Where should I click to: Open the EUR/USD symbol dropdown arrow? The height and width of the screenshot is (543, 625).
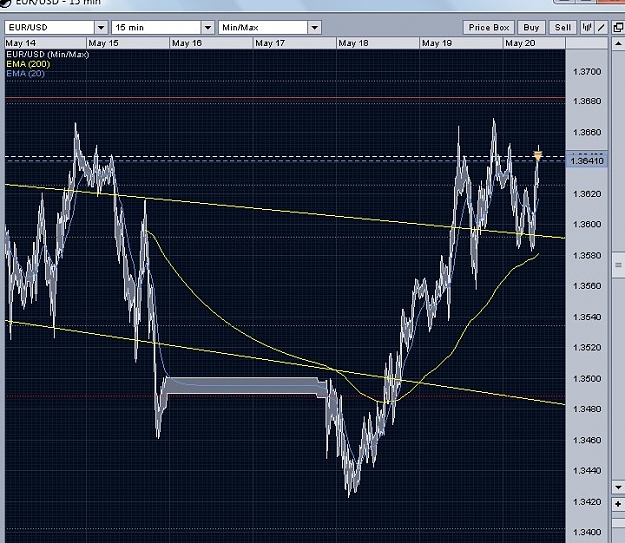pyautogui.click(x=101, y=28)
